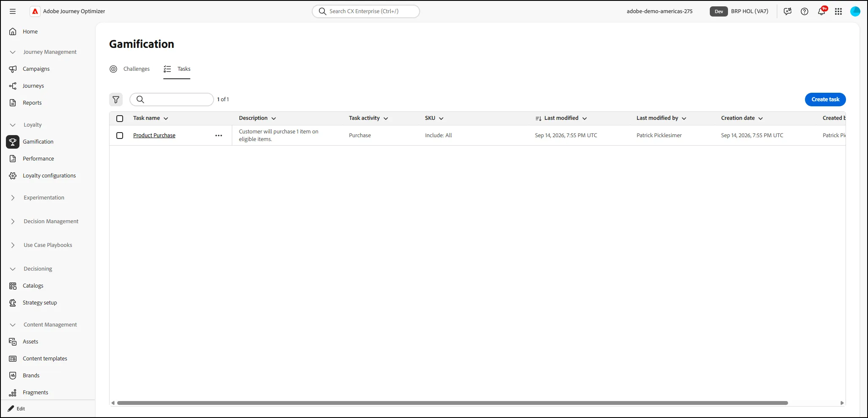Viewport: 868px width, 418px height.
Task: Click the horizontal scrollbar thumb
Action: 453,403
